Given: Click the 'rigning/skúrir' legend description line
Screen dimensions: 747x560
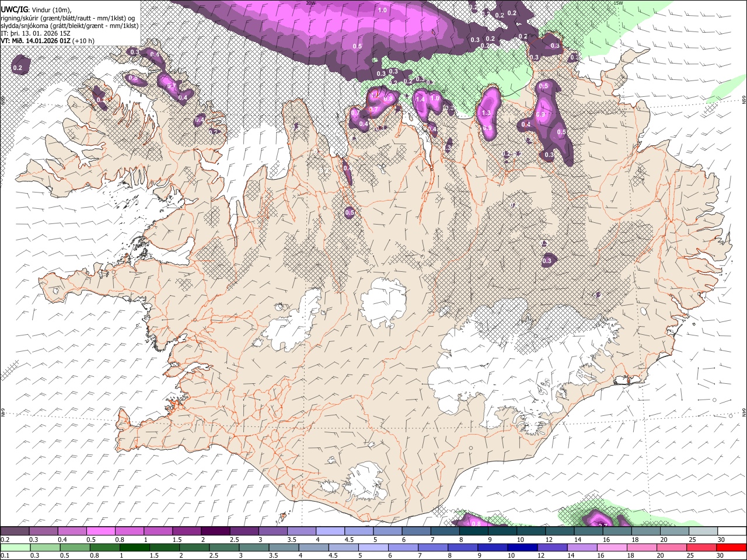Looking at the screenshot, I should click(68, 18).
